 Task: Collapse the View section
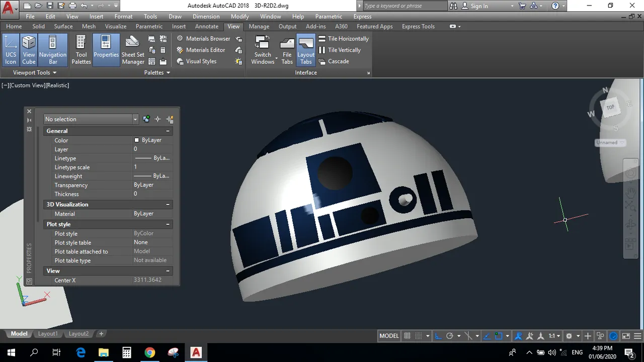click(168, 271)
